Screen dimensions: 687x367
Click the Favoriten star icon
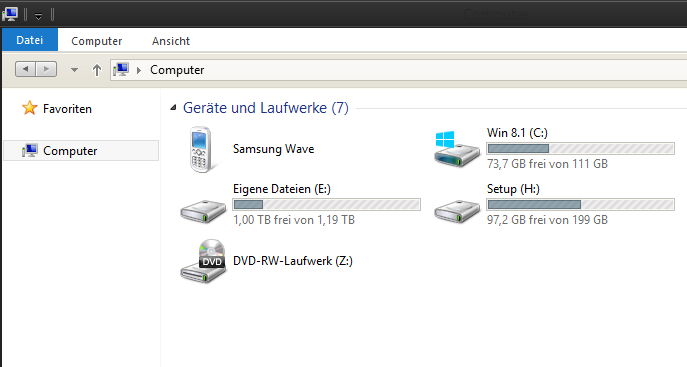(29, 108)
